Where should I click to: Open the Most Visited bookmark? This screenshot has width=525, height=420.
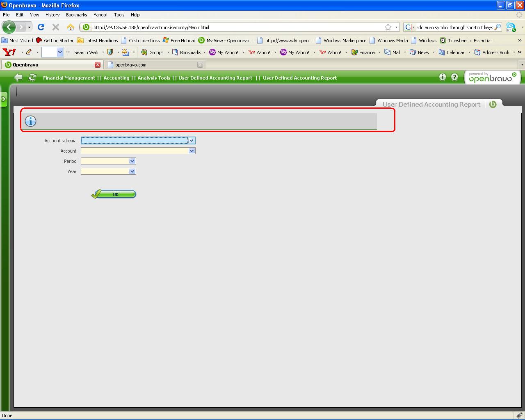(x=17, y=40)
